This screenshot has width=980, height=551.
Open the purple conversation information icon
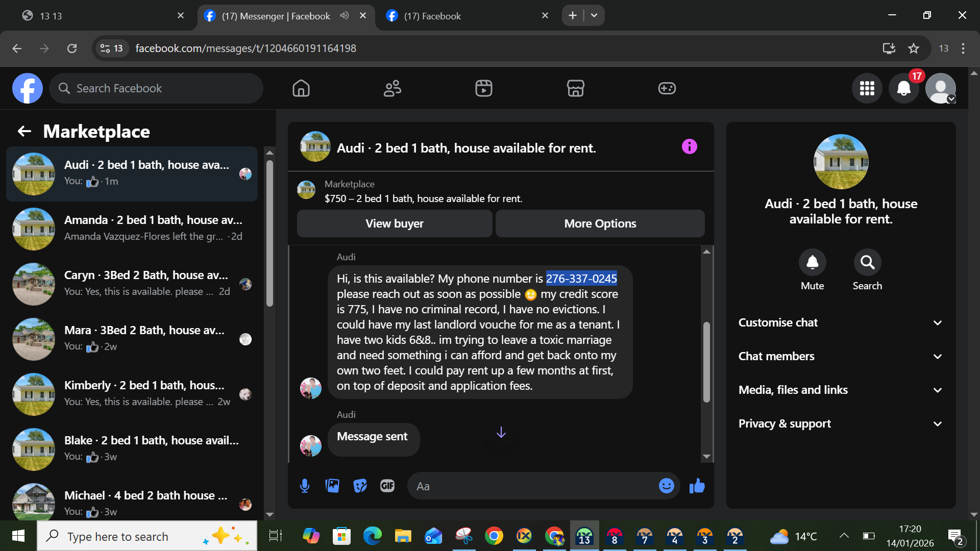[689, 147]
